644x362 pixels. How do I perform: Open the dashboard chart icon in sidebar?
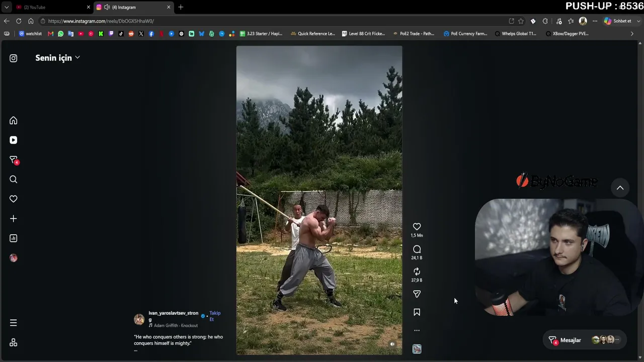(14, 238)
